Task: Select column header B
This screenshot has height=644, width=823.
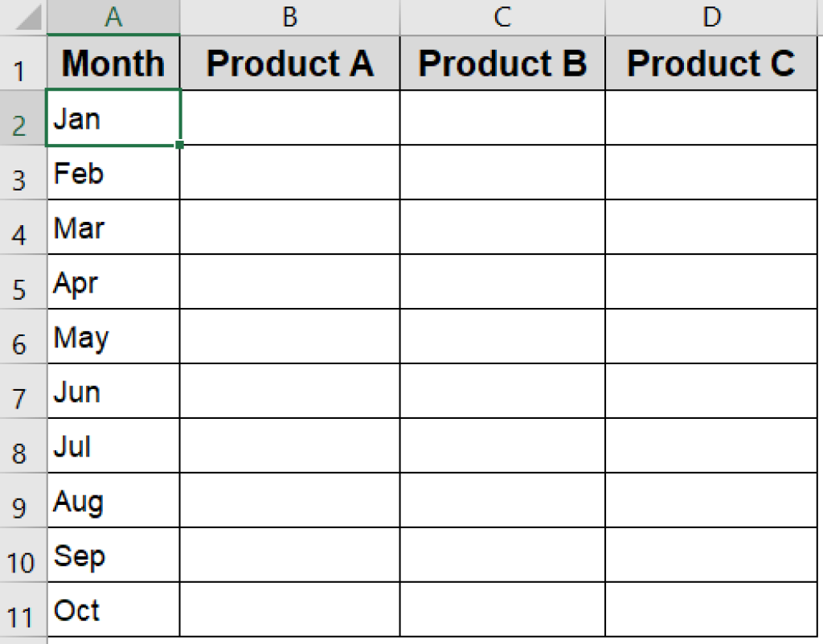Action: tap(289, 14)
